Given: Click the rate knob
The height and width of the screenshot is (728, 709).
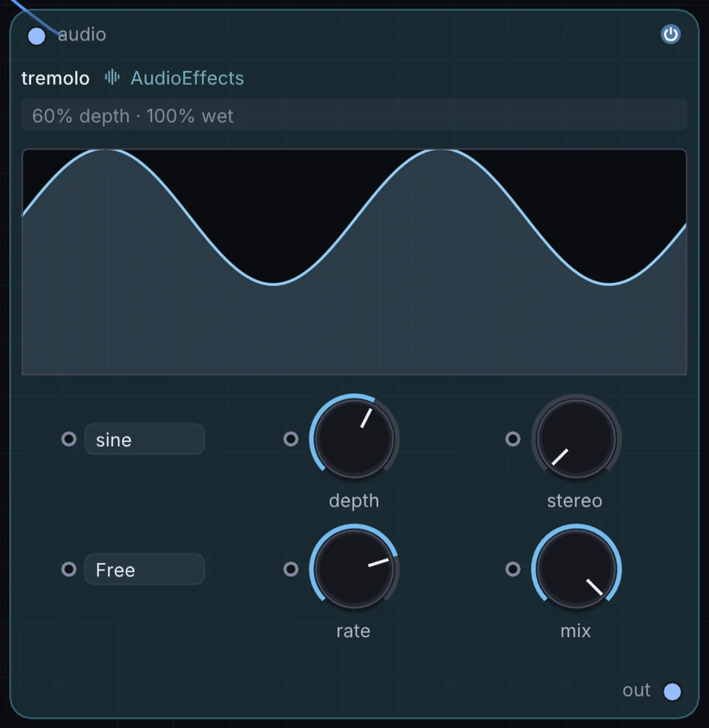Looking at the screenshot, I should click(354, 569).
